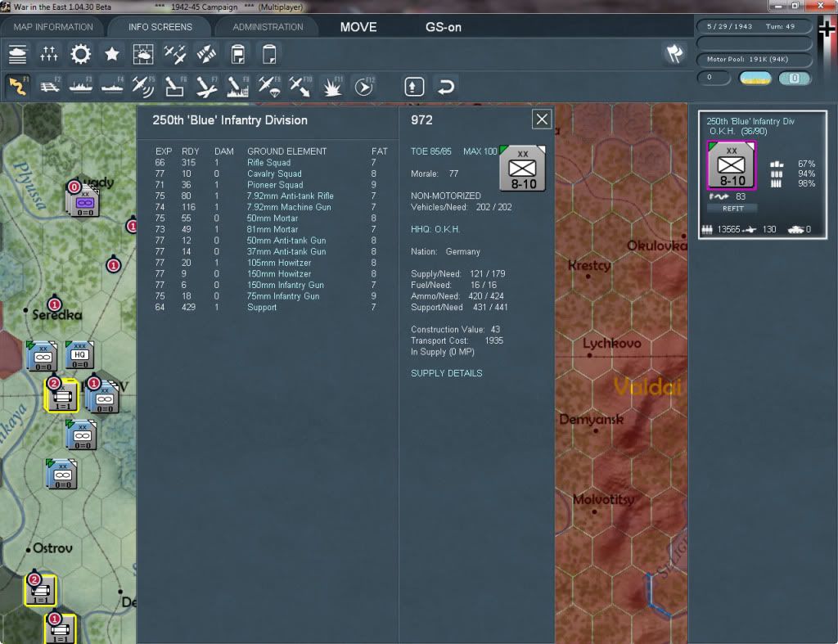
Task: Select the yellow-highlighted 1=1 unit near Seredka
Action: click(x=61, y=395)
